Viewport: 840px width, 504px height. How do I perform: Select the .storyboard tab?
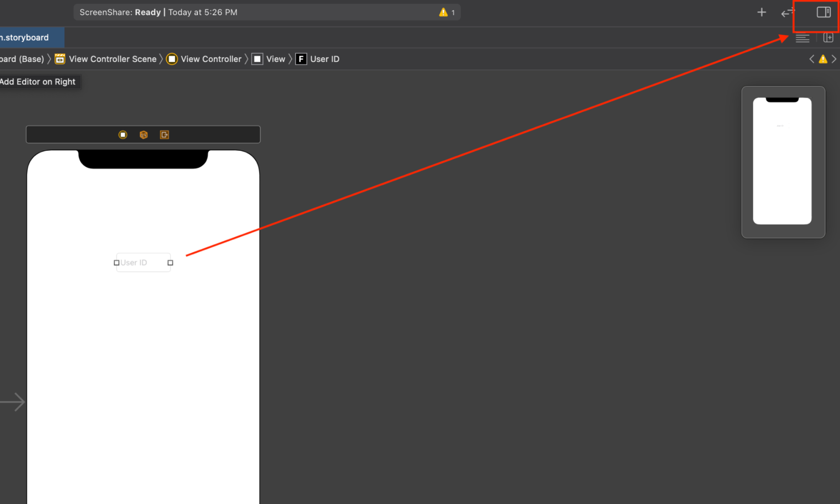click(31, 37)
